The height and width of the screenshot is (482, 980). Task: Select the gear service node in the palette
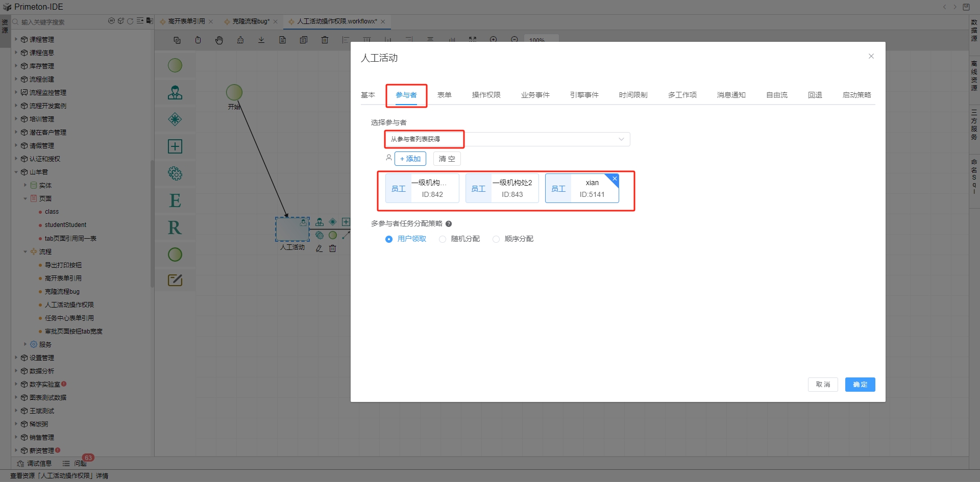click(x=175, y=173)
